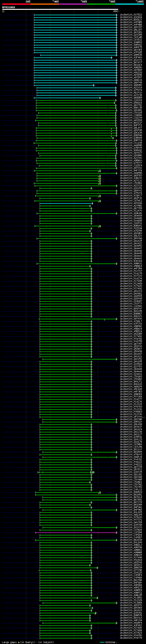Open hit UniRef100_Q9M538
The height and width of the screenshot is (644, 146).
click(x=131, y=55)
